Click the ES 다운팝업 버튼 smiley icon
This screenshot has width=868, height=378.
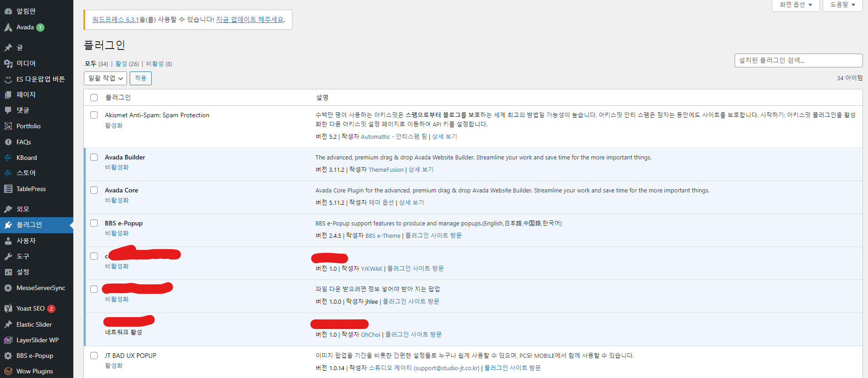point(8,79)
